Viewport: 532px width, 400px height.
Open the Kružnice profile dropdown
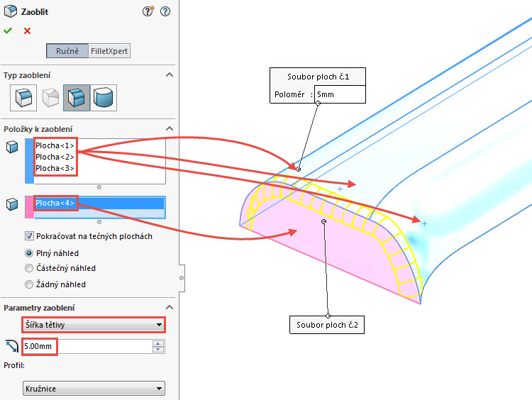pyautogui.click(x=94, y=389)
